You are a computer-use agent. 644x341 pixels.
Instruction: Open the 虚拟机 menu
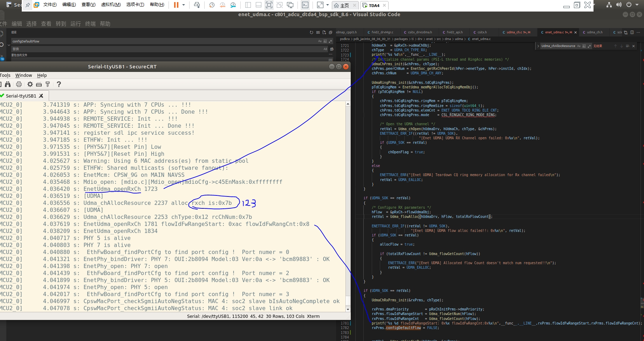click(x=111, y=5)
